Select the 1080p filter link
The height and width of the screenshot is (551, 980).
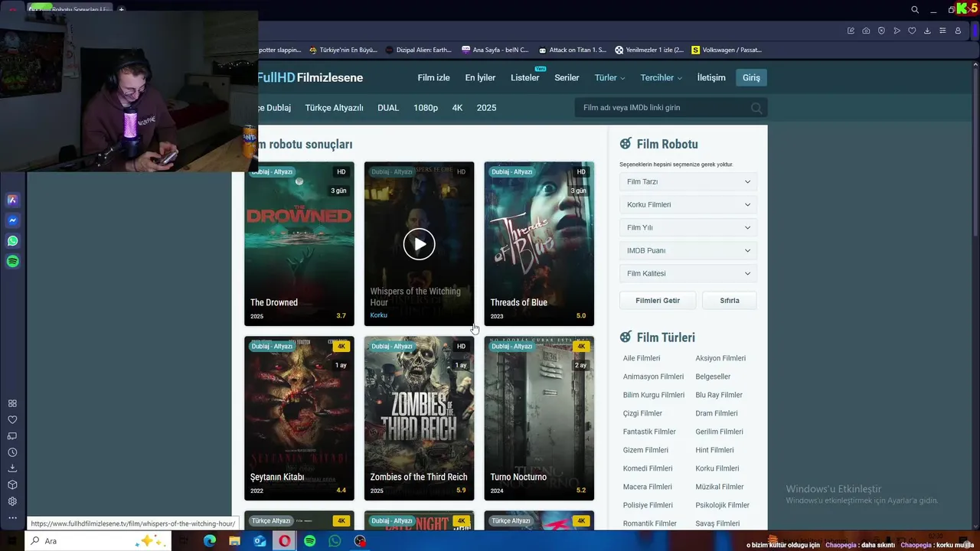point(426,108)
